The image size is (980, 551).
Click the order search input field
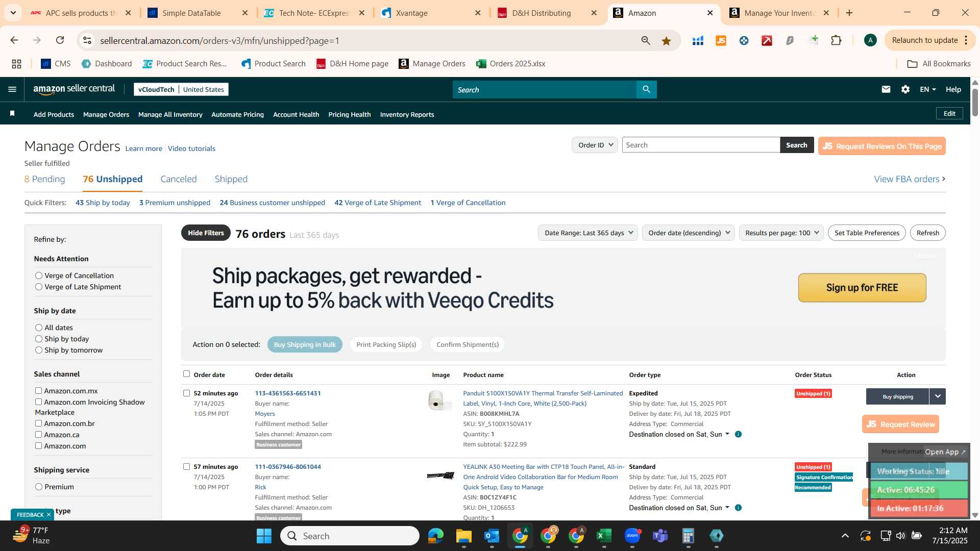701,145
